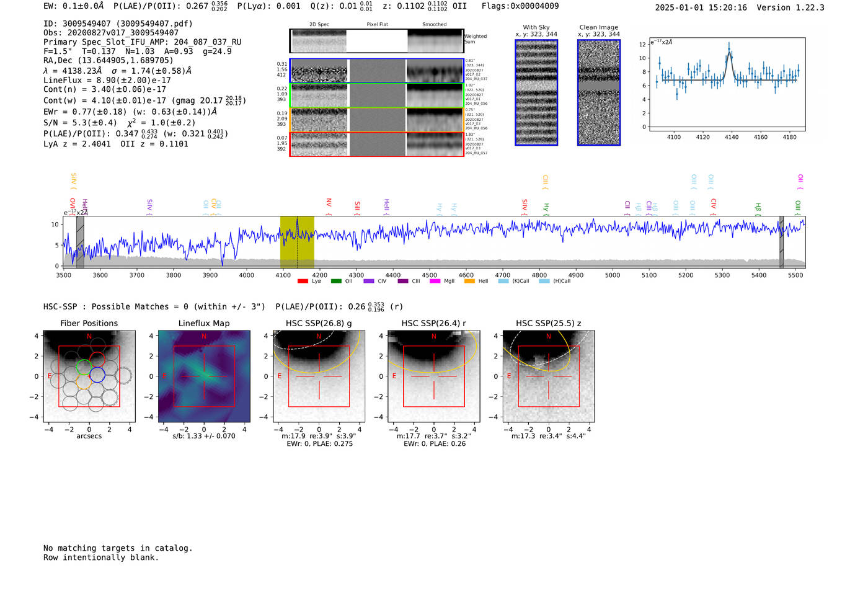The width and height of the screenshot is (868, 591).
Task: Click the red NV line label
Action: pos(329,205)
